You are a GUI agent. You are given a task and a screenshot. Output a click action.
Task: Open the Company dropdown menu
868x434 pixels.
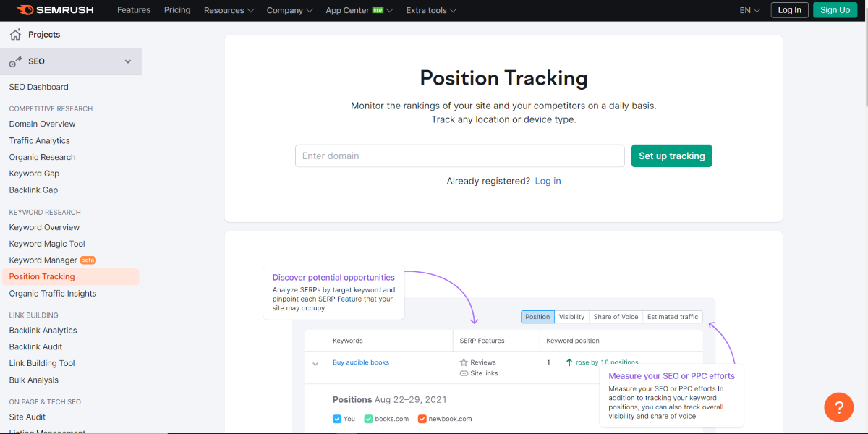point(289,10)
